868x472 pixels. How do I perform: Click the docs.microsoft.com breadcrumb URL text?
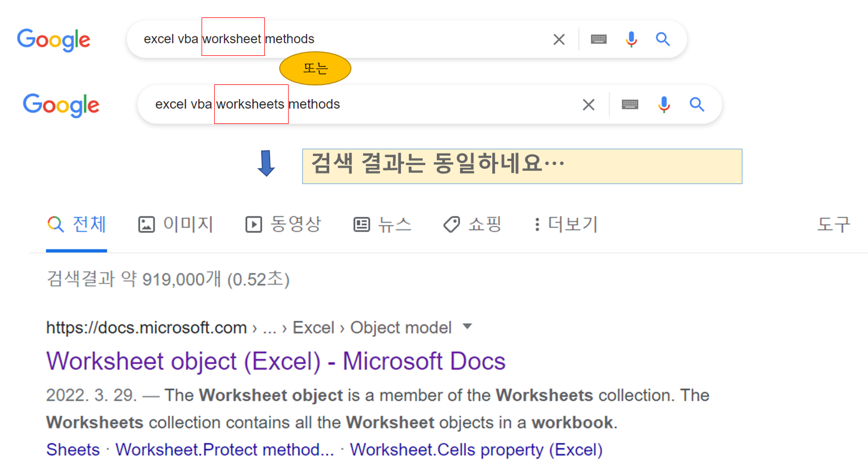147,327
